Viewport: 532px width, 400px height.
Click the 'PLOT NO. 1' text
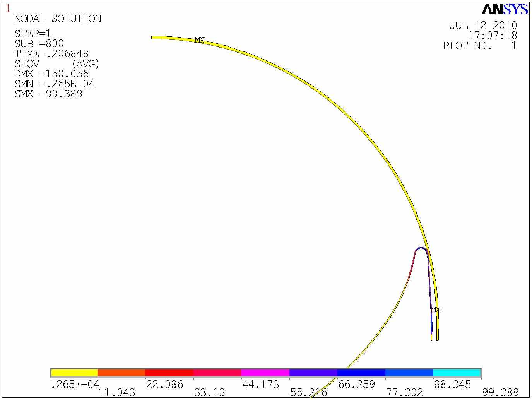(x=480, y=46)
